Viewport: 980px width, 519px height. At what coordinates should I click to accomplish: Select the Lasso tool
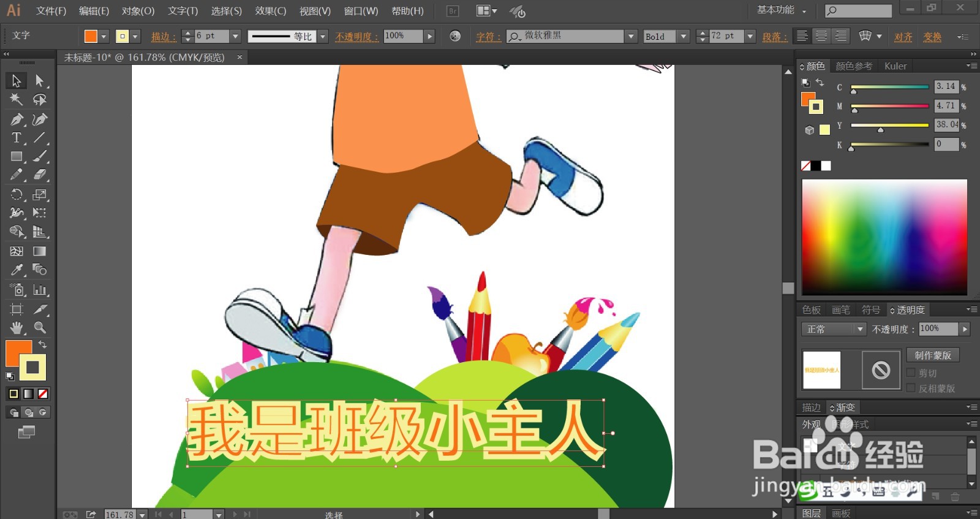coord(39,99)
